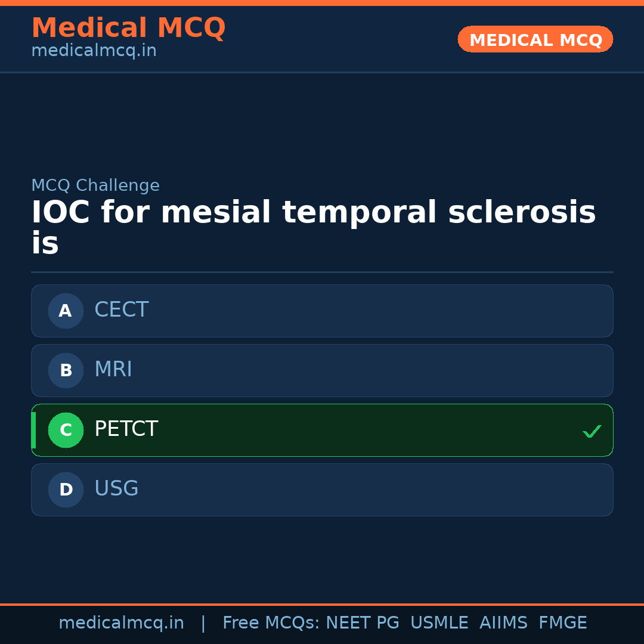644x644 pixels.
Task: Open the USMLE section
Action: click(x=439, y=622)
